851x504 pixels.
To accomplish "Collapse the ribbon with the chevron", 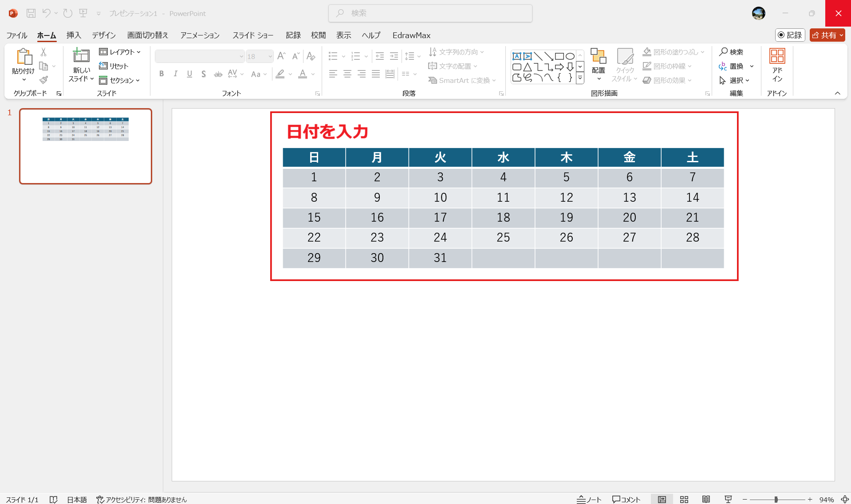I will coord(837,93).
